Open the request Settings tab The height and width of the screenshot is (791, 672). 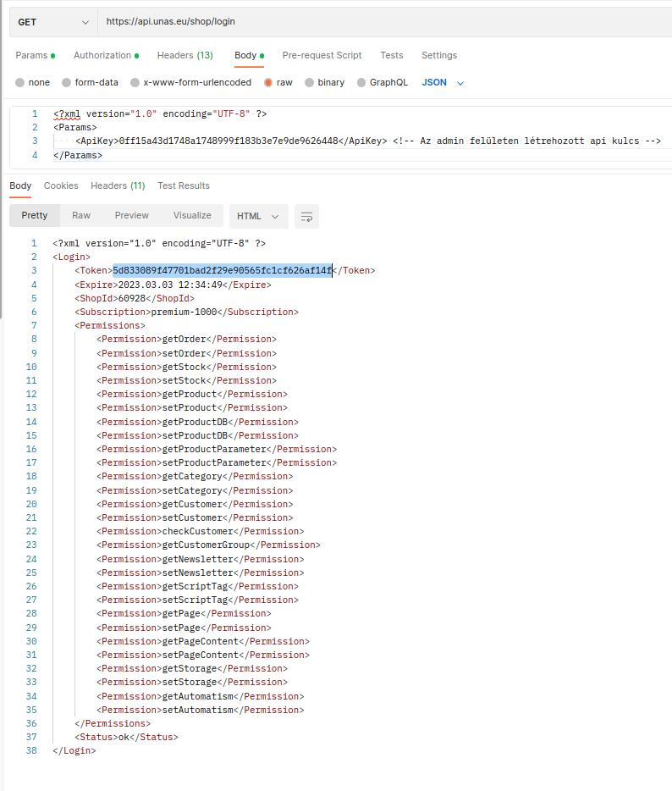pyautogui.click(x=439, y=56)
